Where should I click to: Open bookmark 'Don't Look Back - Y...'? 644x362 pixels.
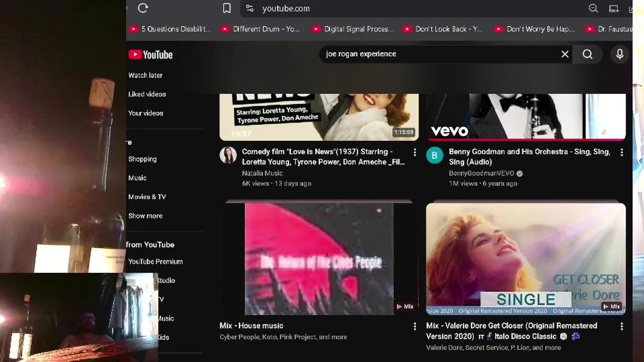click(443, 29)
